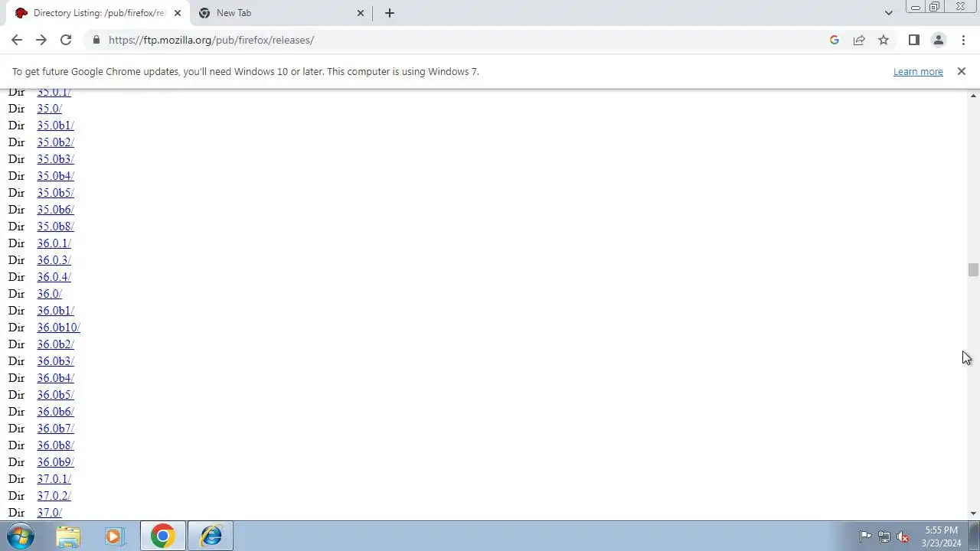Open the 36.0.4/ directory link
This screenshot has height=551, width=980.
(x=54, y=277)
